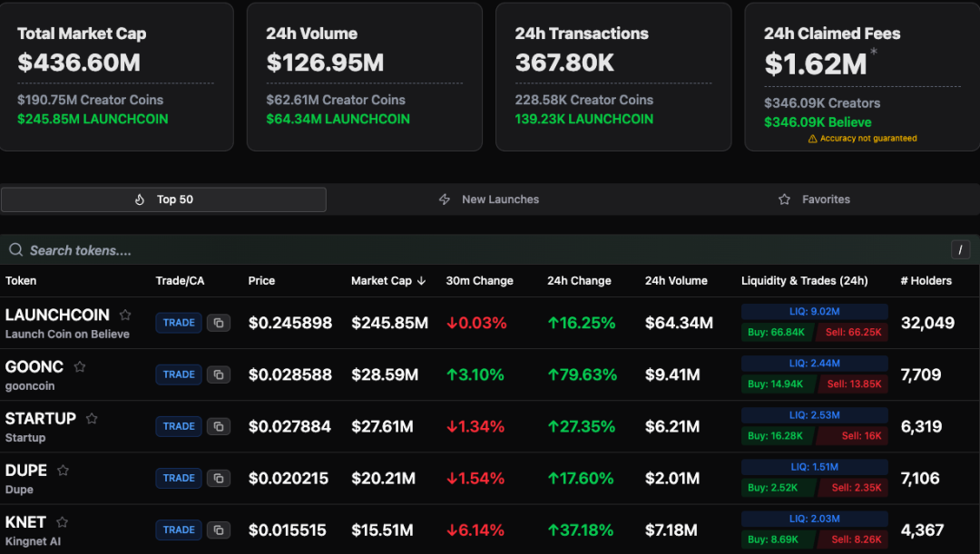Click accuracy warning triangle icon

(x=812, y=139)
